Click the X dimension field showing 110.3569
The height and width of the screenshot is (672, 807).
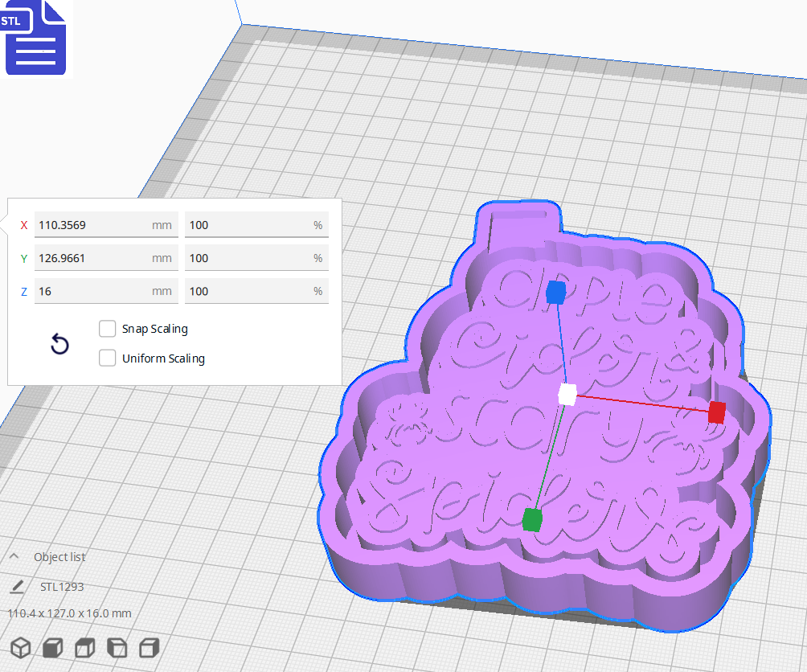(x=104, y=224)
